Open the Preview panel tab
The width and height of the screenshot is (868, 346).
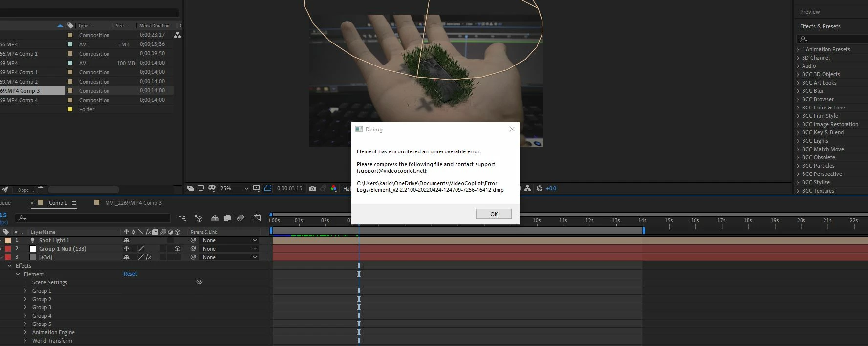[810, 12]
